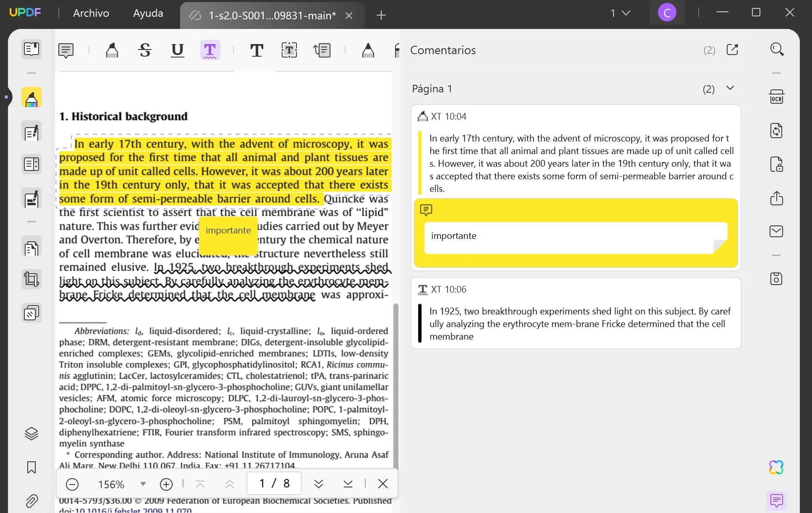This screenshot has width=812, height=513.
Task: Open the Search magnifier icon
Action: coord(777,49)
